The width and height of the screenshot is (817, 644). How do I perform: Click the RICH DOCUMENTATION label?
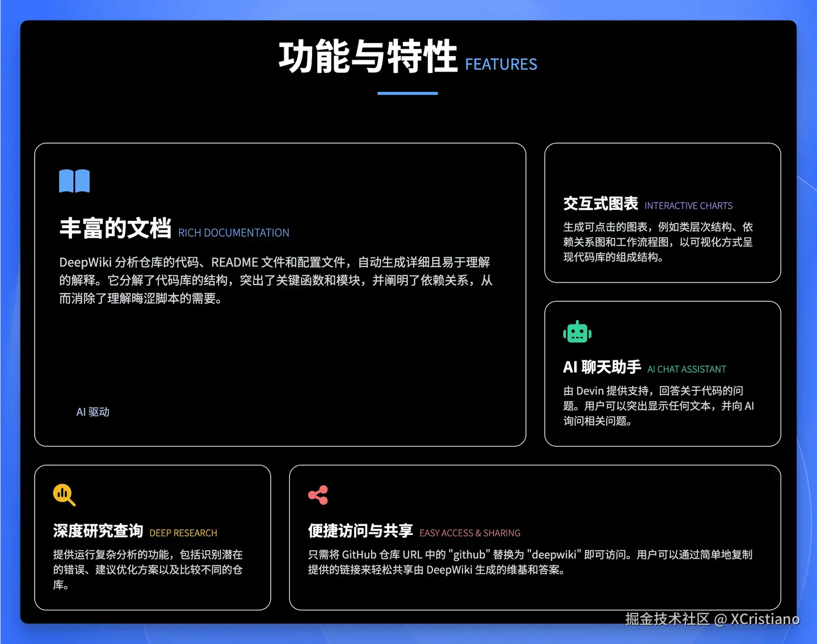[x=234, y=233]
